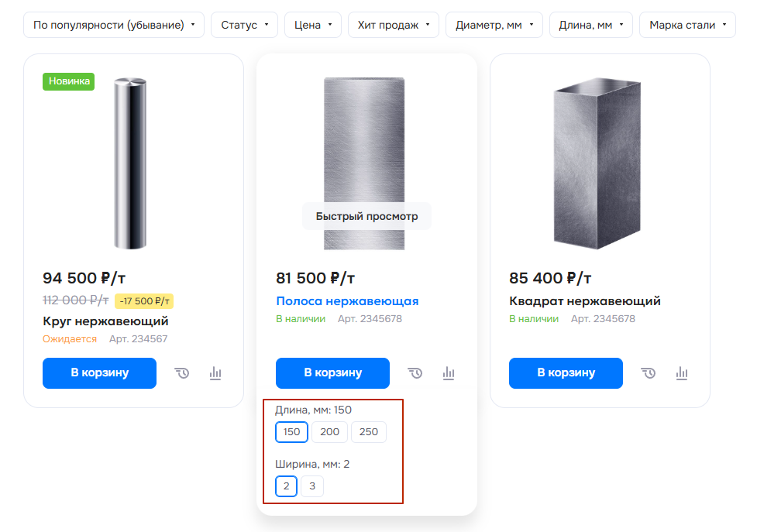Add Круг нержавеющий to cart
The width and height of the screenshot is (757, 532).
pyautogui.click(x=99, y=372)
